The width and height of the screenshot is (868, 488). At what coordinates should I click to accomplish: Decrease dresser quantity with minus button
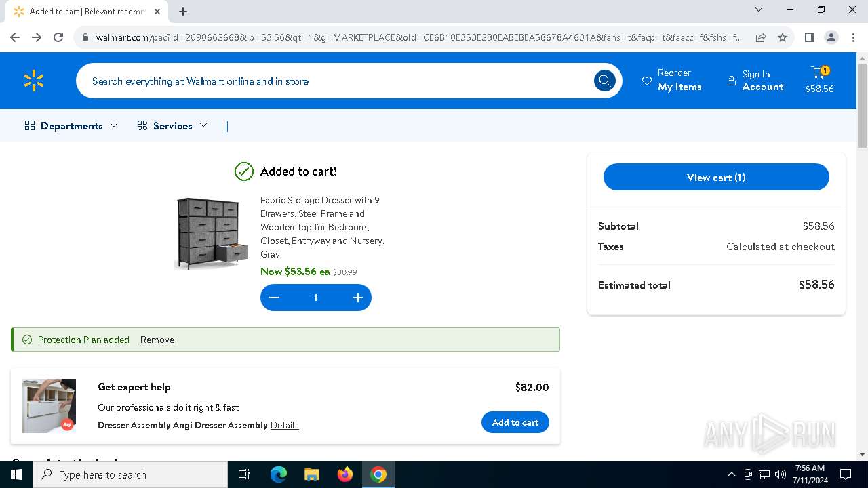(274, 298)
